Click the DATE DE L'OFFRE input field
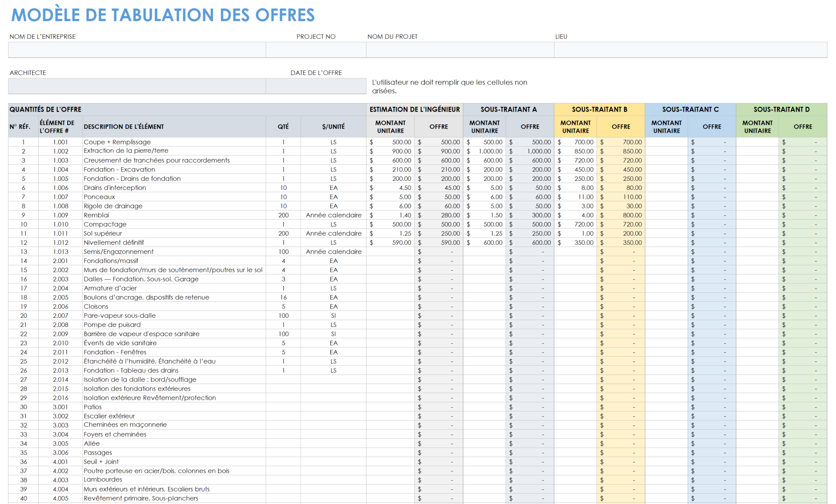 click(316, 86)
